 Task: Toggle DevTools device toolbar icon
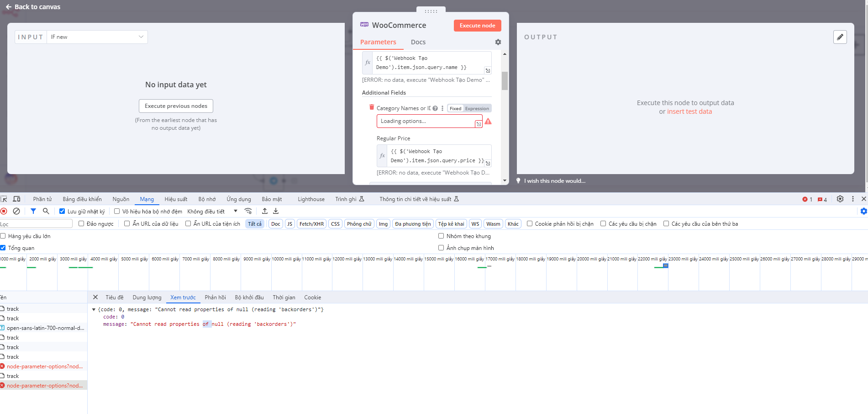click(x=16, y=199)
